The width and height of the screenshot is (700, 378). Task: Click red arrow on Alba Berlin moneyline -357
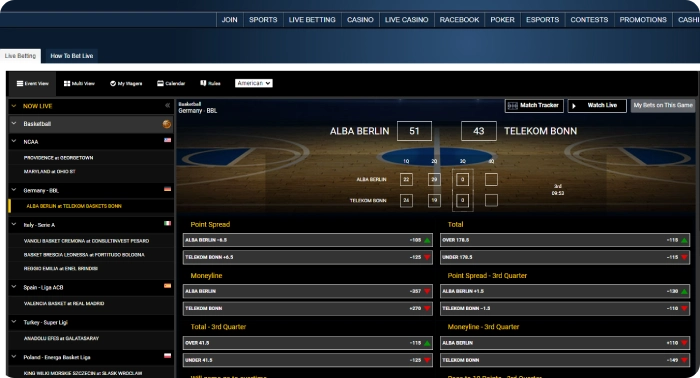[x=427, y=291]
